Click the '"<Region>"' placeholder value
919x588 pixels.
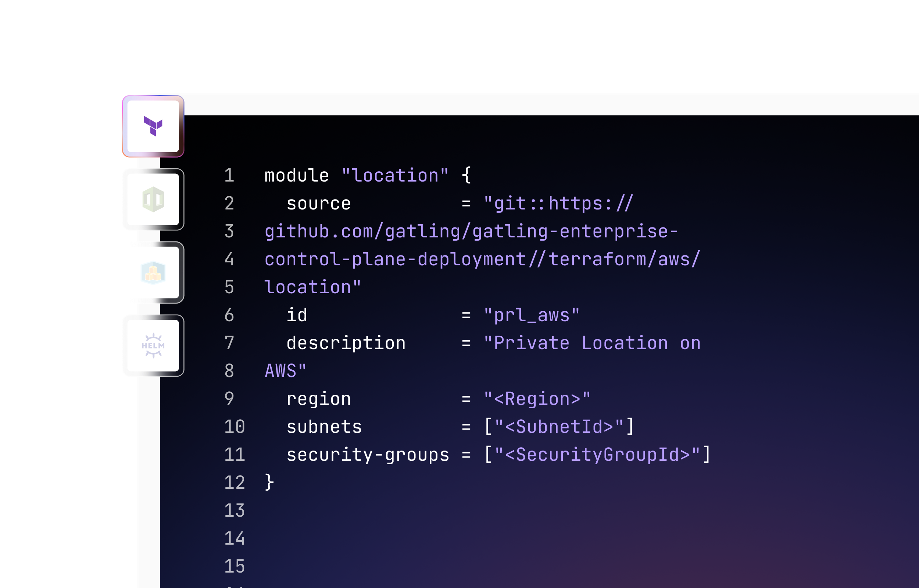point(537,399)
